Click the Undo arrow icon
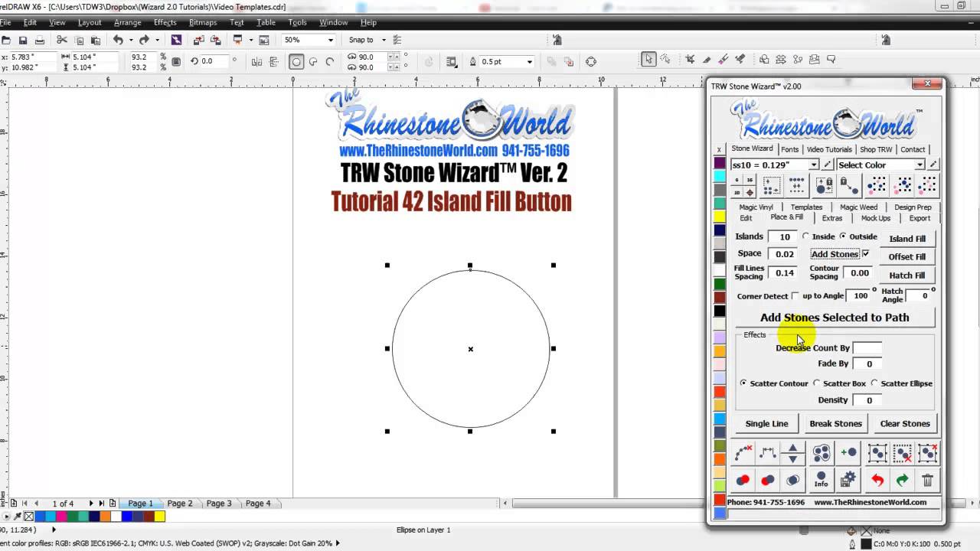 (x=118, y=40)
